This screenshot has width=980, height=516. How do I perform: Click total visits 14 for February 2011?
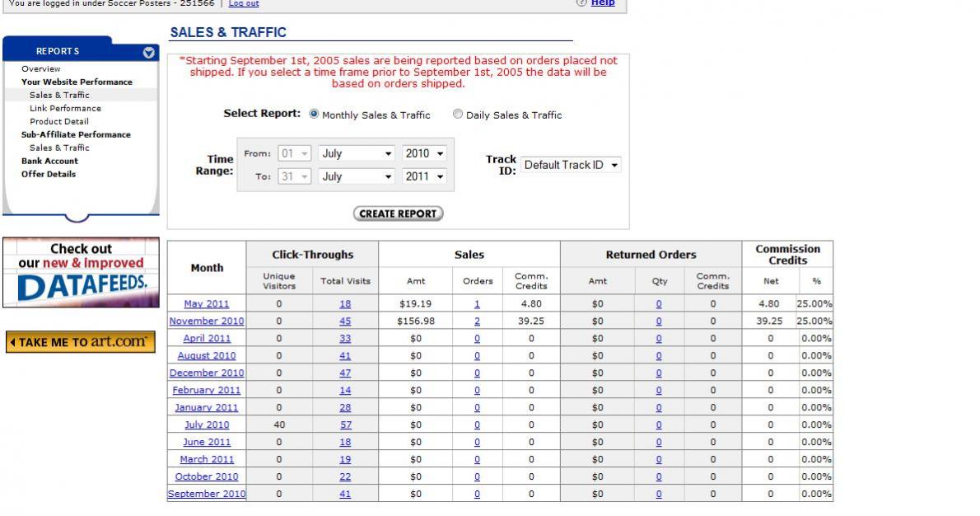(x=345, y=390)
